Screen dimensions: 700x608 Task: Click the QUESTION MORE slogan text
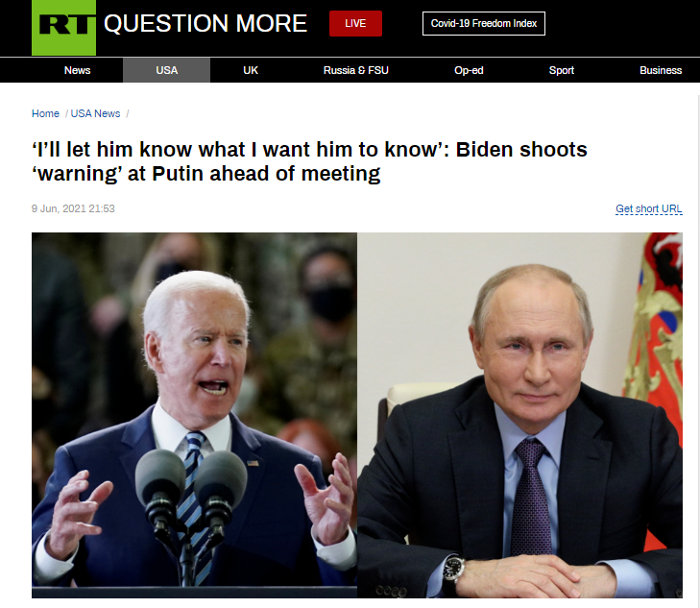[x=205, y=23]
